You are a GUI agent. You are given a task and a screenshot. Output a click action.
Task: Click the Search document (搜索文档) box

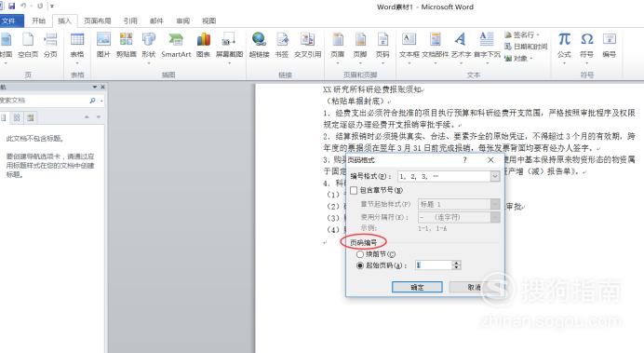(43, 101)
